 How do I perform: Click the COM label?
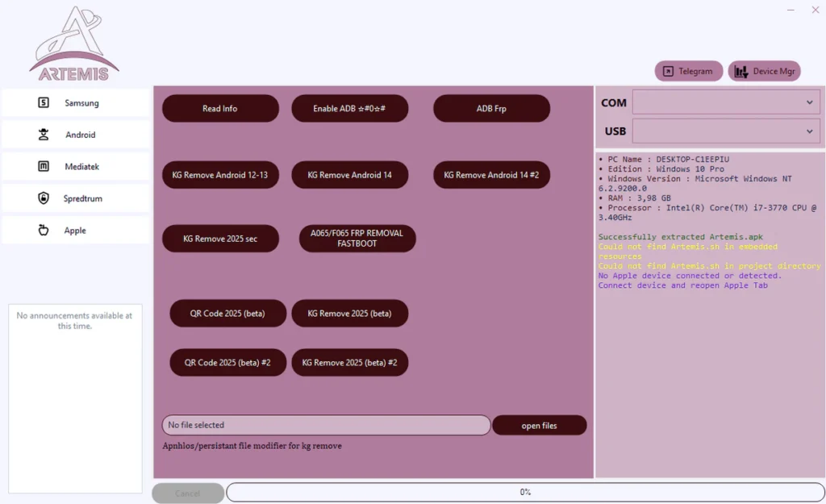click(614, 102)
